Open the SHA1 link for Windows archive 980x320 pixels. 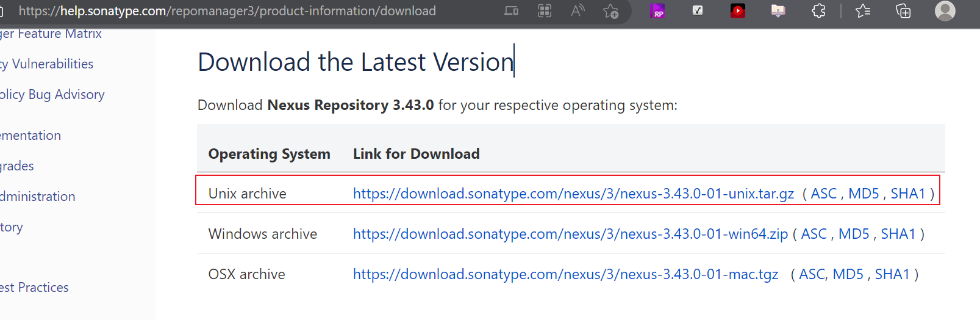click(898, 234)
